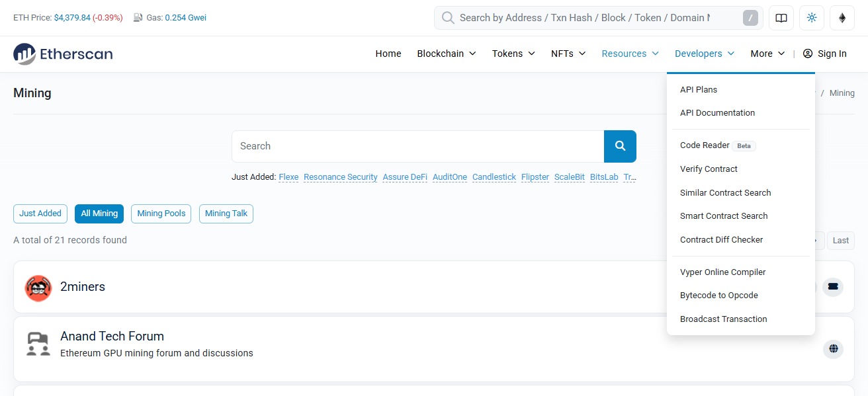Open the AuditOne link
Image resolution: width=868 pixels, height=396 pixels.
(450, 177)
